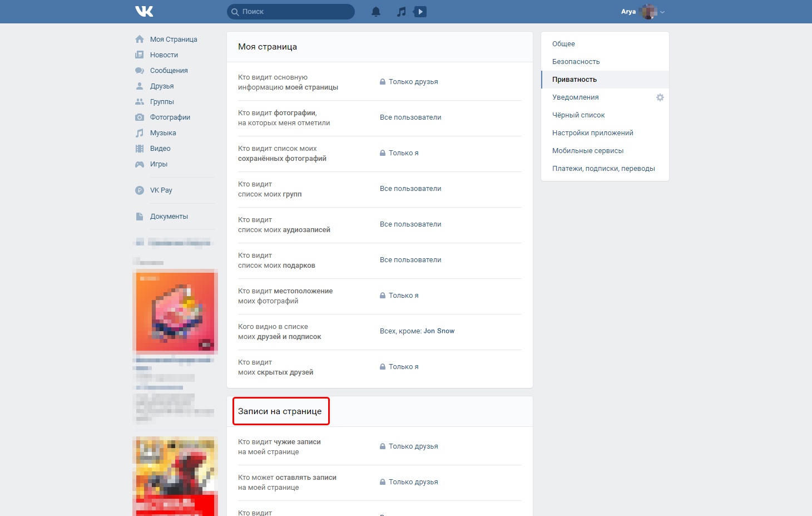Open the Уведомления settings tab
Image resolution: width=812 pixels, height=516 pixels.
605,97
